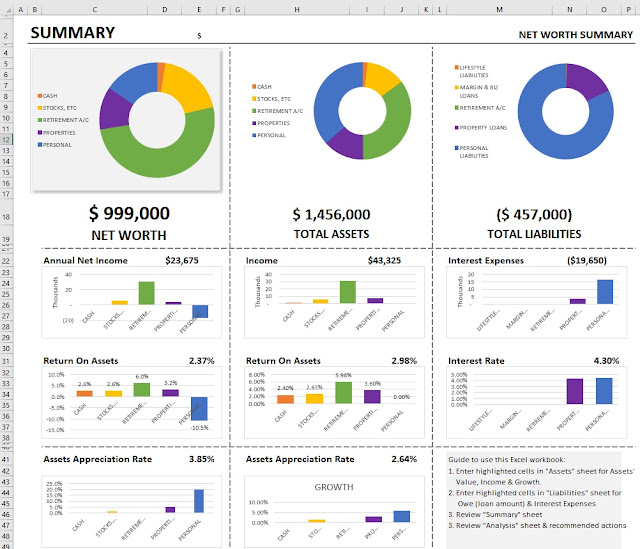Click the blue bar in the GROWTH chart
Screen dimensions: 640x549
click(x=402, y=516)
